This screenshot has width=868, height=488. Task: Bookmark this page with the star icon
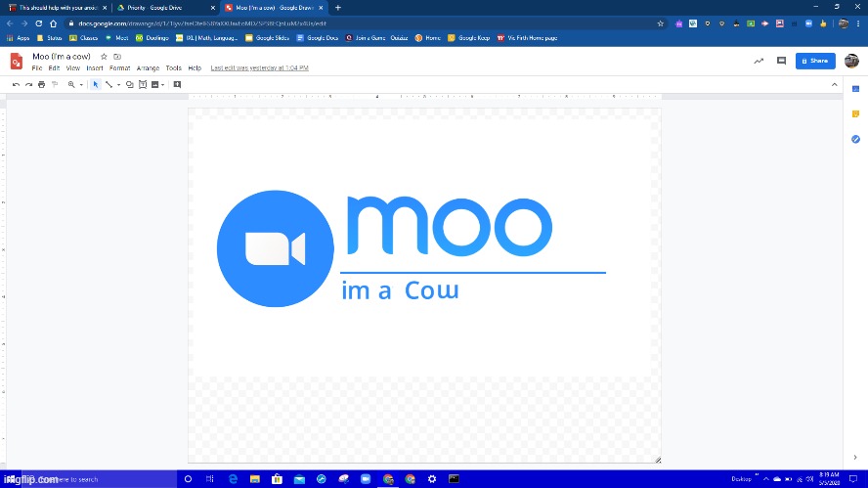coord(660,23)
